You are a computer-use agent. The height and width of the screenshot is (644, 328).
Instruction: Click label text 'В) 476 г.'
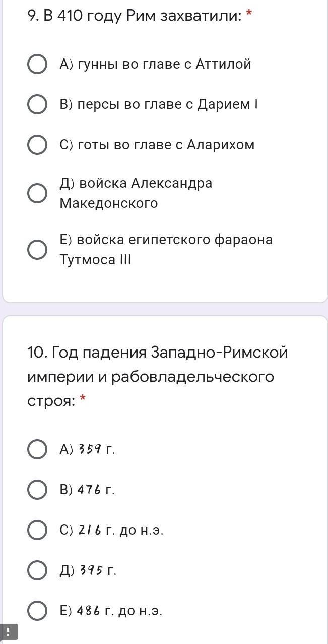tap(87, 490)
